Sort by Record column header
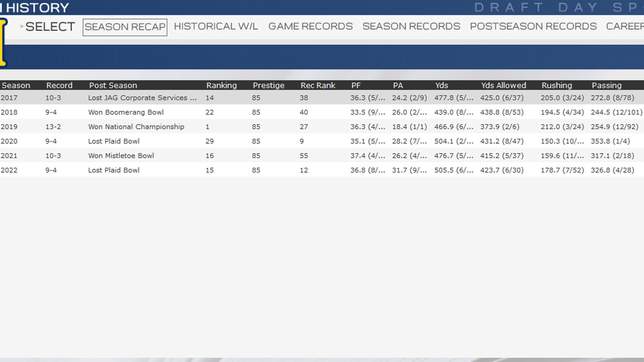The height and width of the screenshot is (362, 644). pos(59,85)
